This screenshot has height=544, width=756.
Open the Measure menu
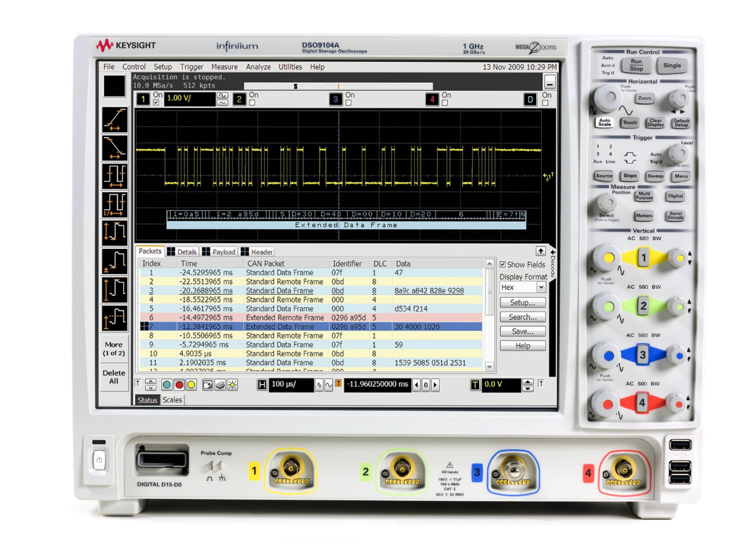[224, 67]
